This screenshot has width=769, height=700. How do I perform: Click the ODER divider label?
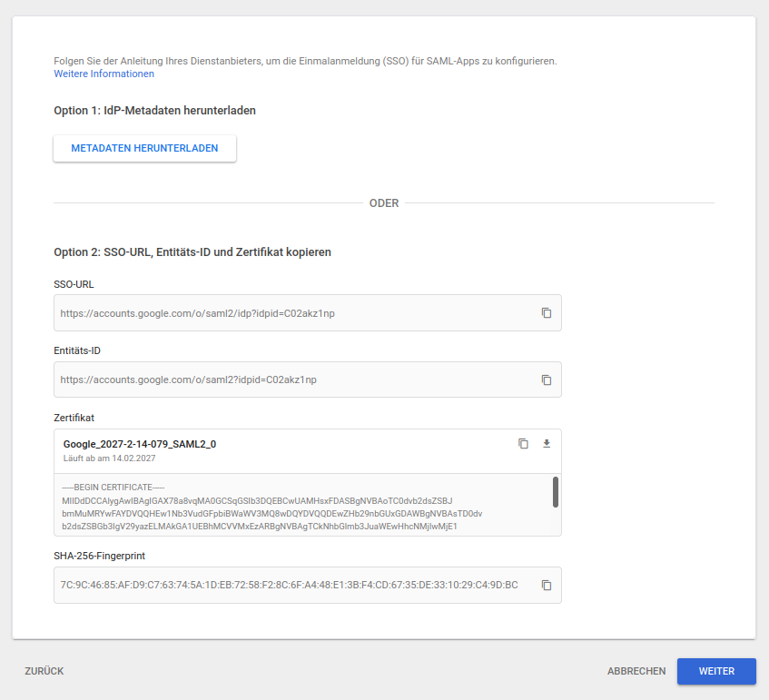[384, 203]
